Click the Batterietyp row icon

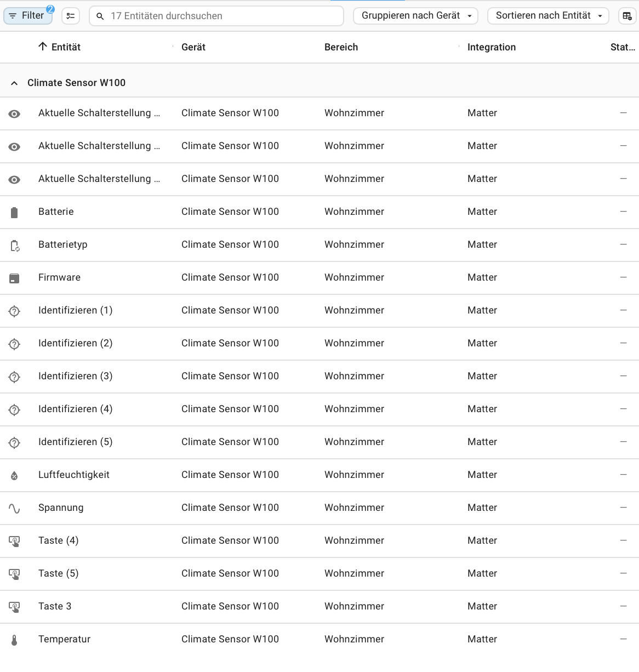[15, 246]
